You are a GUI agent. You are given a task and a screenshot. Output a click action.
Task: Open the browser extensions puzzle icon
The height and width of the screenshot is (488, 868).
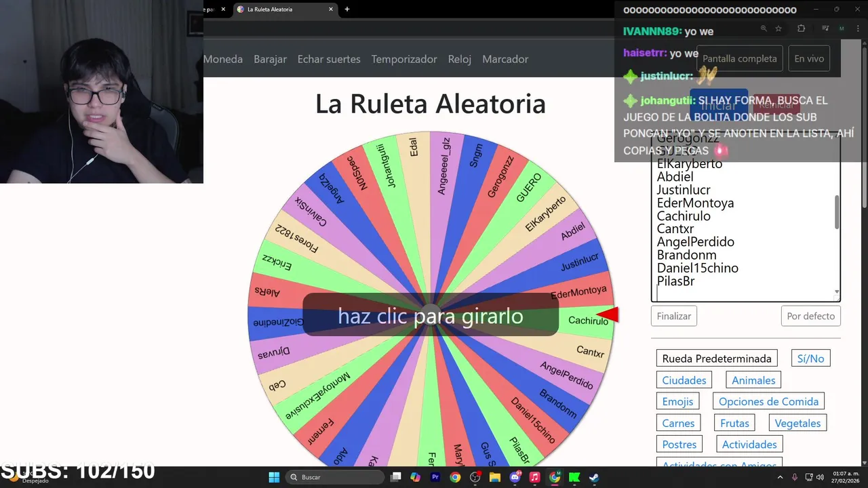click(802, 28)
